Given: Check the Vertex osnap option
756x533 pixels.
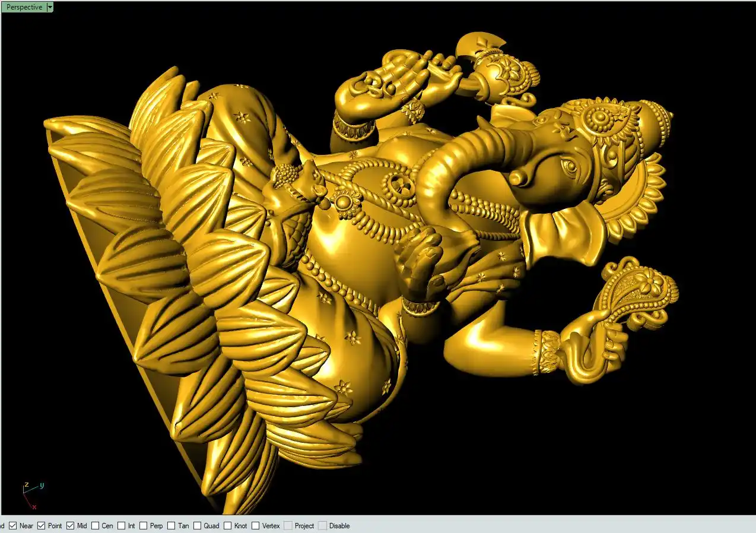Looking at the screenshot, I should (x=256, y=526).
